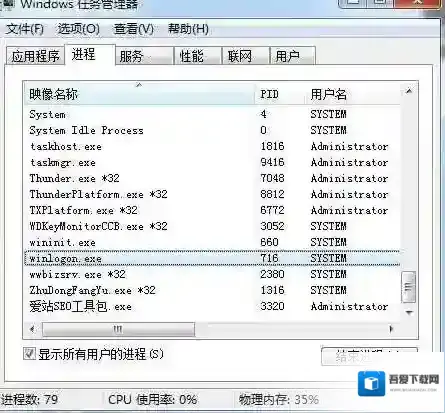Select the Thunder.exe *32 process

(x=212, y=178)
